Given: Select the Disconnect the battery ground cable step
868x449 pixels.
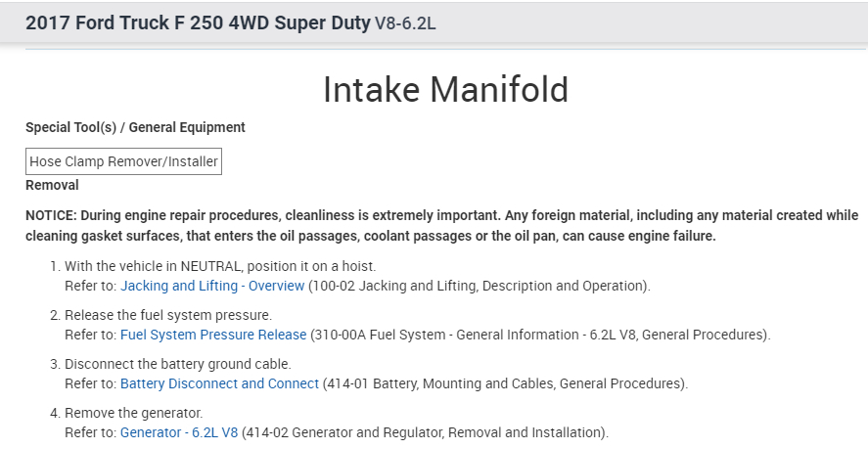Looking at the screenshot, I should 177,364.
